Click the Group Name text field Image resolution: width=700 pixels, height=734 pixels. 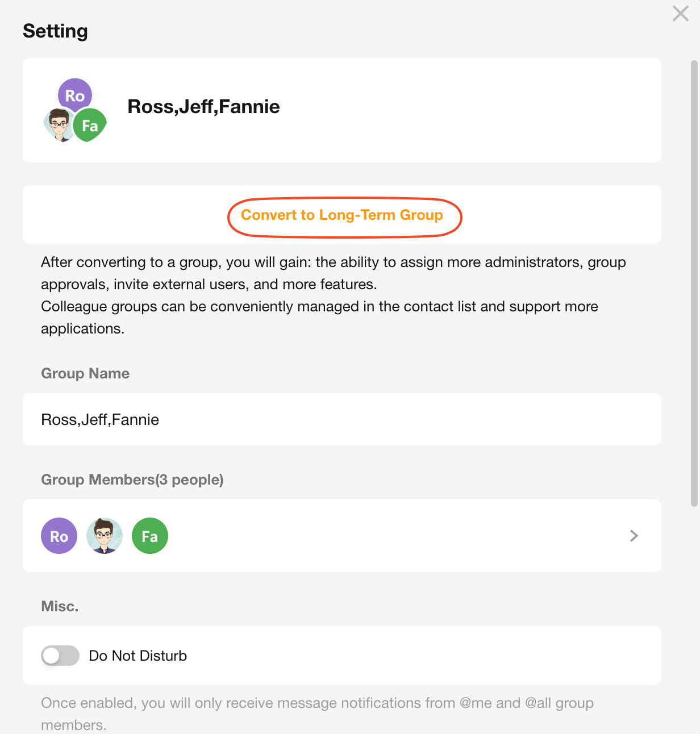(x=342, y=419)
